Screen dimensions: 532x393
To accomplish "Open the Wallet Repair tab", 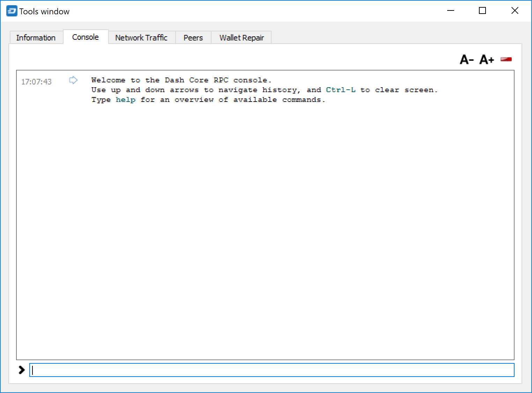I will tap(242, 38).
